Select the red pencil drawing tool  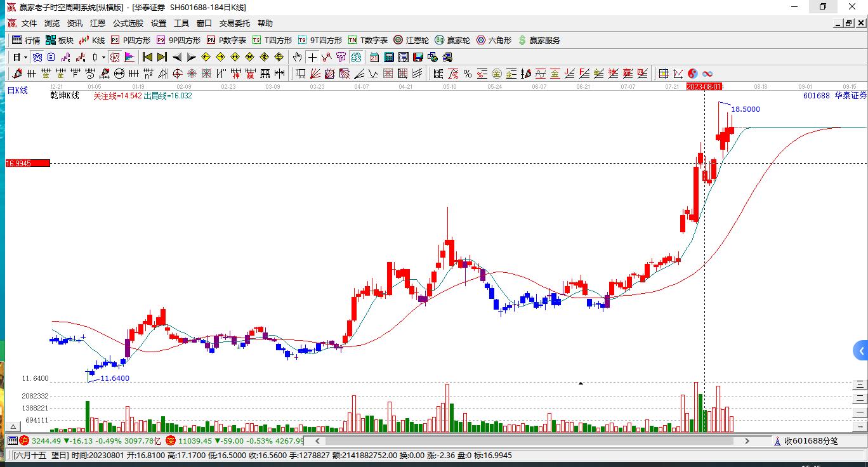pyautogui.click(x=16, y=74)
